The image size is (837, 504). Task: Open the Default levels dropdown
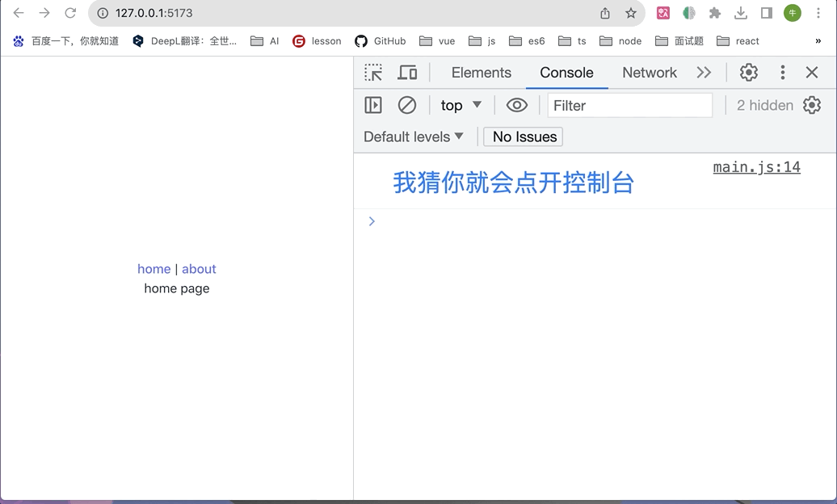(413, 136)
